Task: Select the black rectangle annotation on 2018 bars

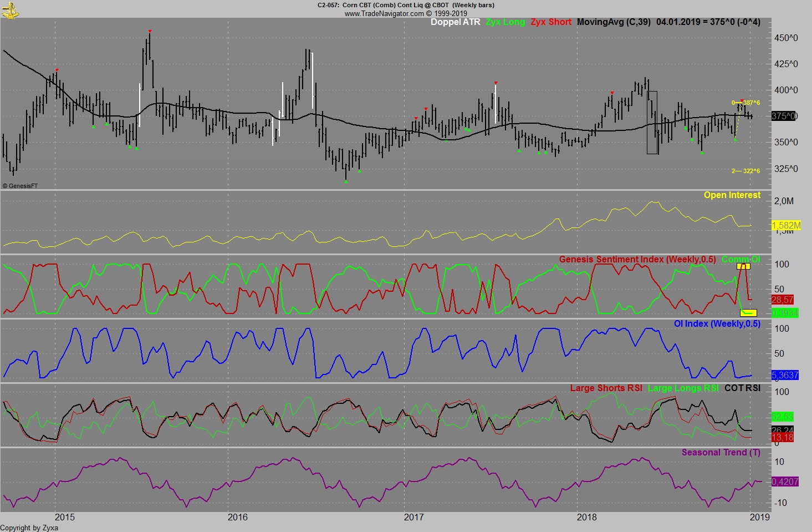Action: [x=652, y=123]
